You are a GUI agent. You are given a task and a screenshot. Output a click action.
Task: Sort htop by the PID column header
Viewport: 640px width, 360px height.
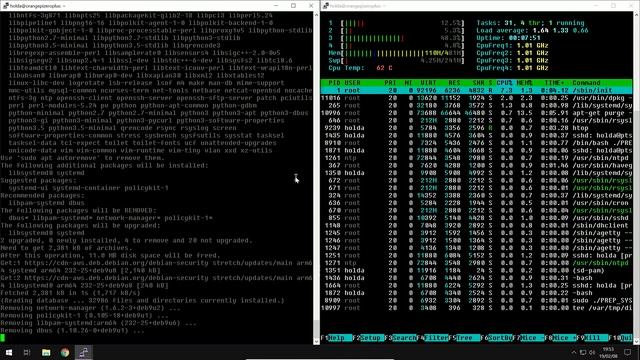[334, 83]
